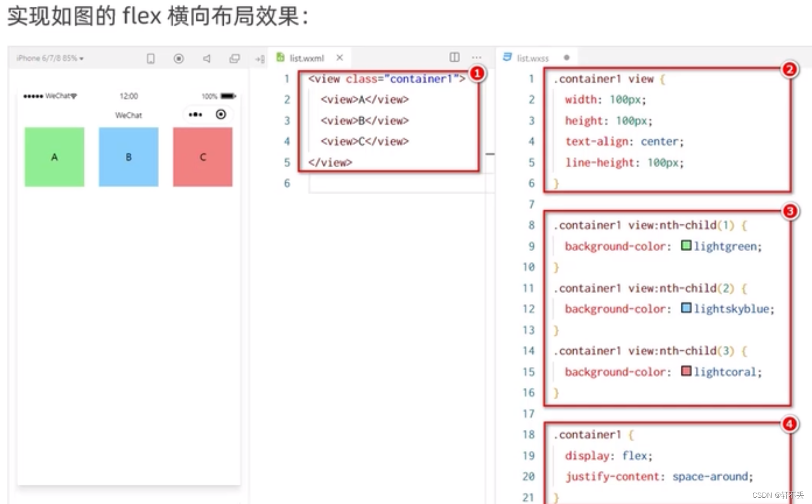The width and height of the screenshot is (812, 504).
Task: Click the capsule circle close button
Action: pos(221,114)
